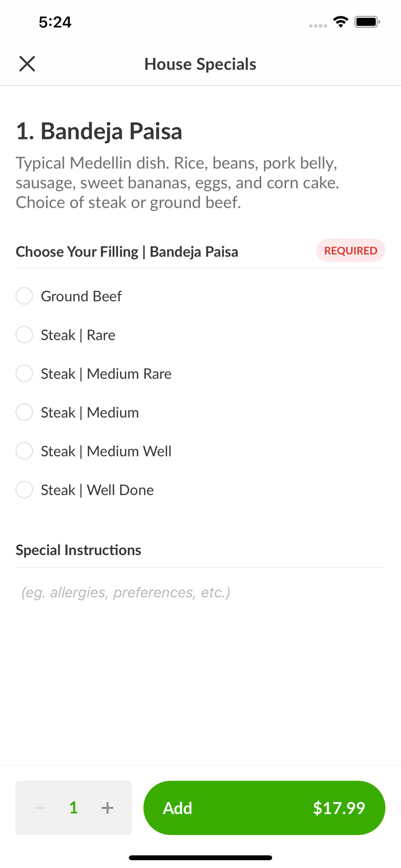
Task: Choose the Steak | Medium Well option
Action: (x=24, y=451)
